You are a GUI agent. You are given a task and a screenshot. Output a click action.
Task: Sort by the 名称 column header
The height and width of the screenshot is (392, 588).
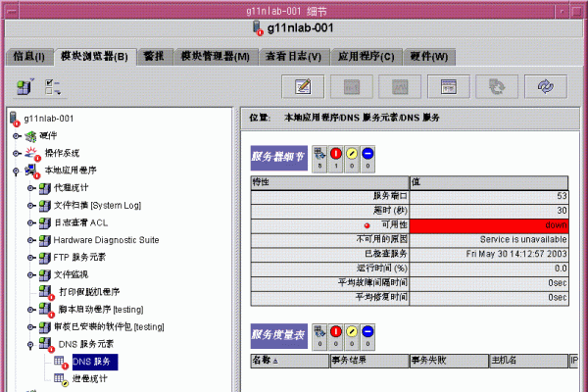click(290, 361)
